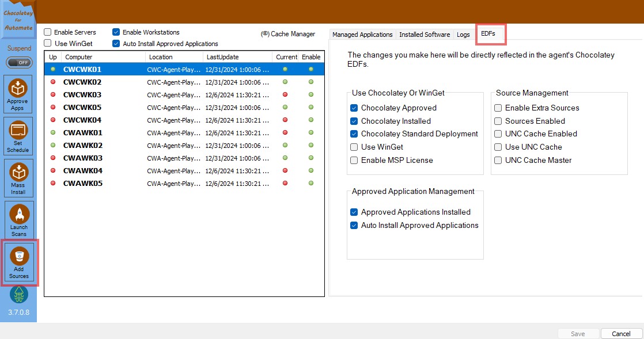Click the Cancel button

pyautogui.click(x=621, y=334)
